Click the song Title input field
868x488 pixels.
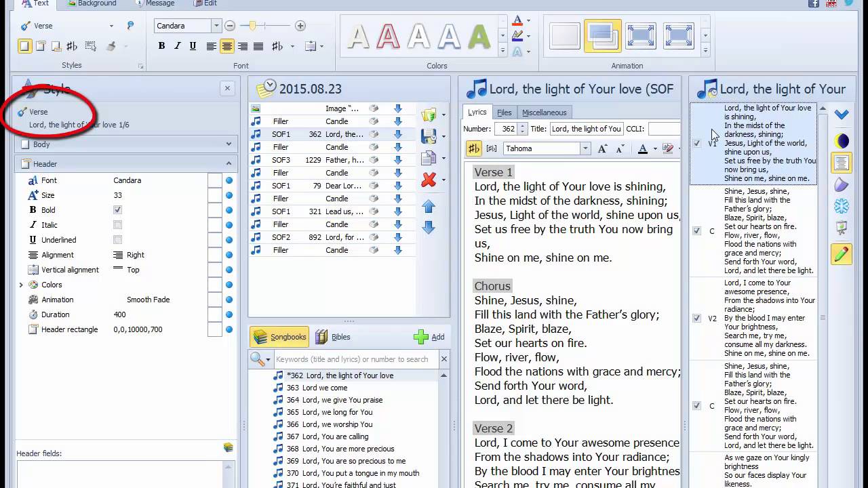[586, 129]
